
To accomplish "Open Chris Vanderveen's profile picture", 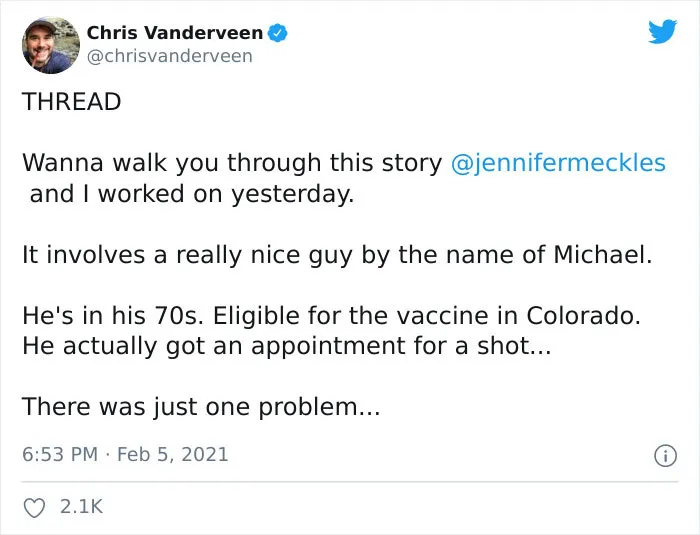I will (x=51, y=45).
